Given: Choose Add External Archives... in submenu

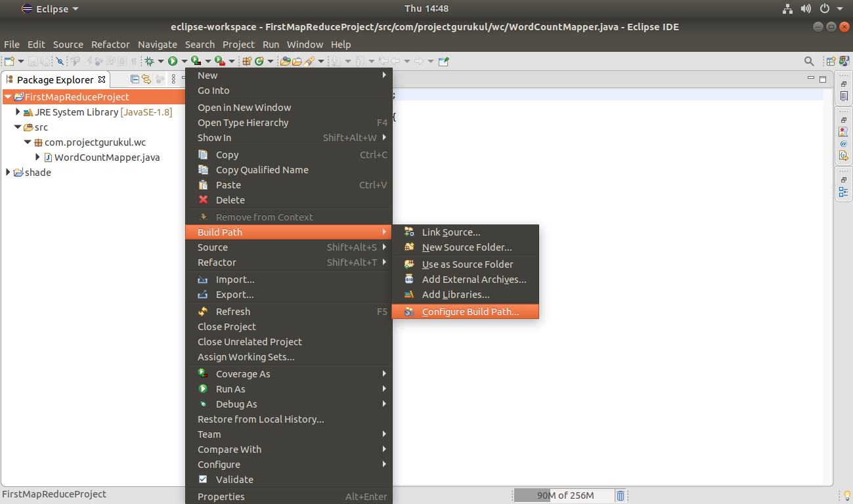Looking at the screenshot, I should point(465,280).
